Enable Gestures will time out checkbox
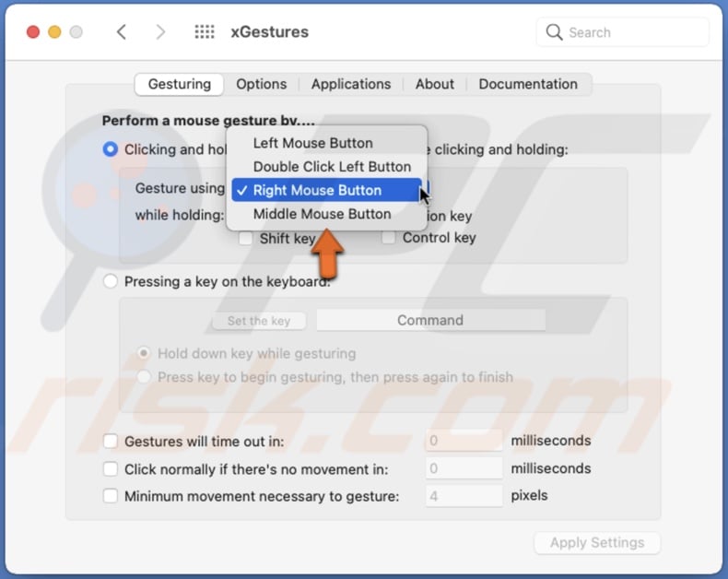The height and width of the screenshot is (579, 728). click(x=110, y=441)
